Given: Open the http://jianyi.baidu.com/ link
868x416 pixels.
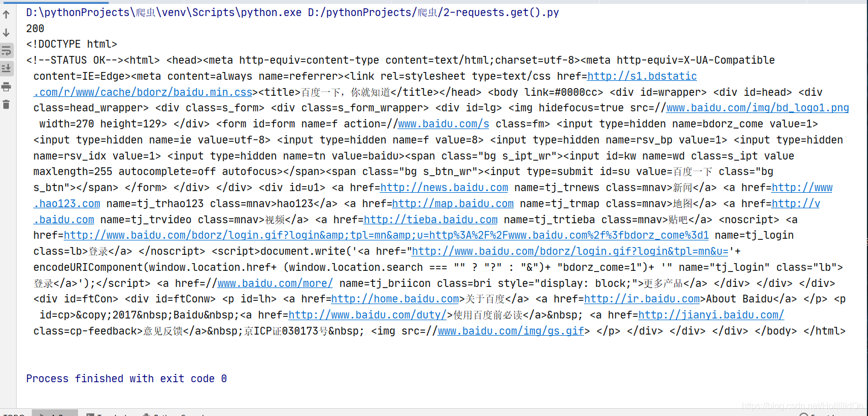Looking at the screenshot, I should pos(711,315).
